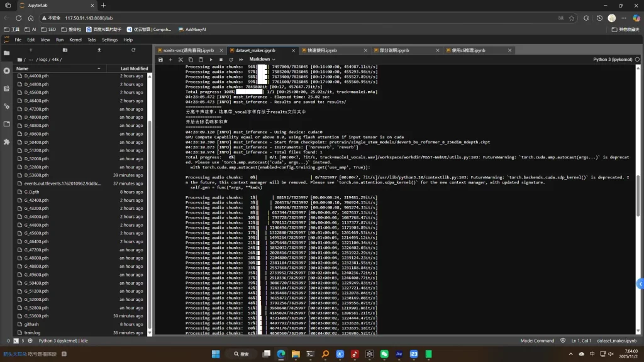Viewport: 644px width, 362px height.
Task: Navigate to logs via the breadcrumb link
Action: point(43,60)
